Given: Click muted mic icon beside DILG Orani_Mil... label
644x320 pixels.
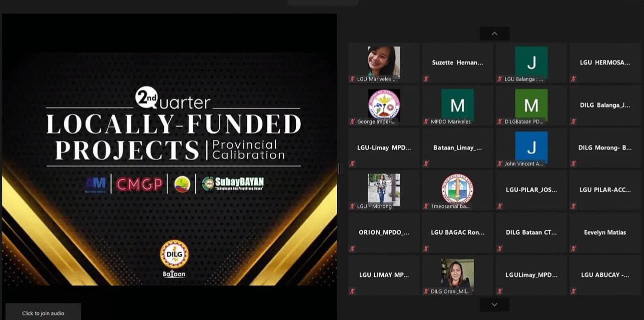Looking at the screenshot, I should point(426,291).
